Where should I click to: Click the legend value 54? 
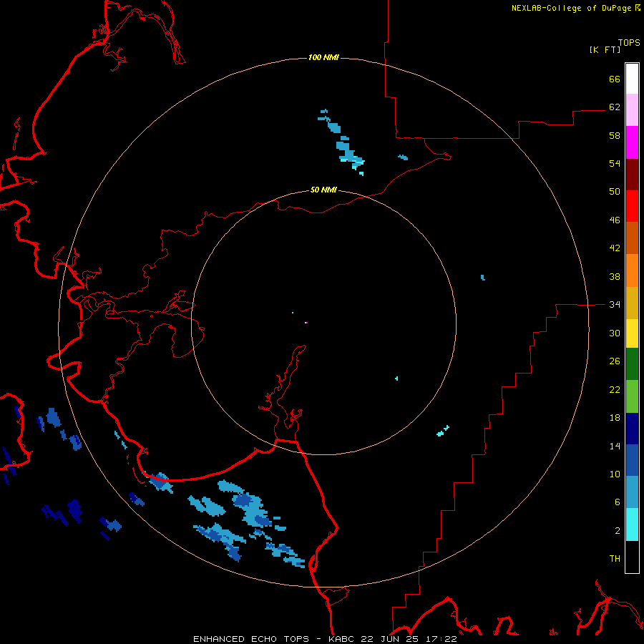tap(615, 163)
